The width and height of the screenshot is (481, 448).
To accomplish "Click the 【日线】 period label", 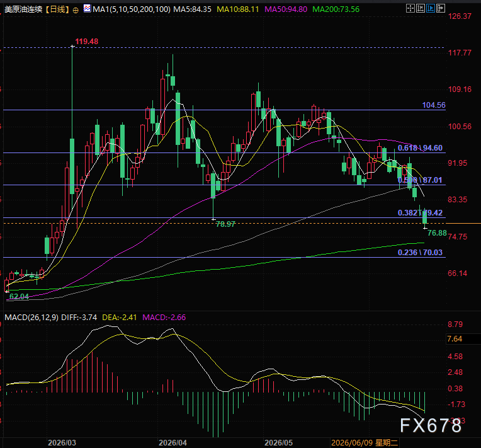I will (57, 9).
